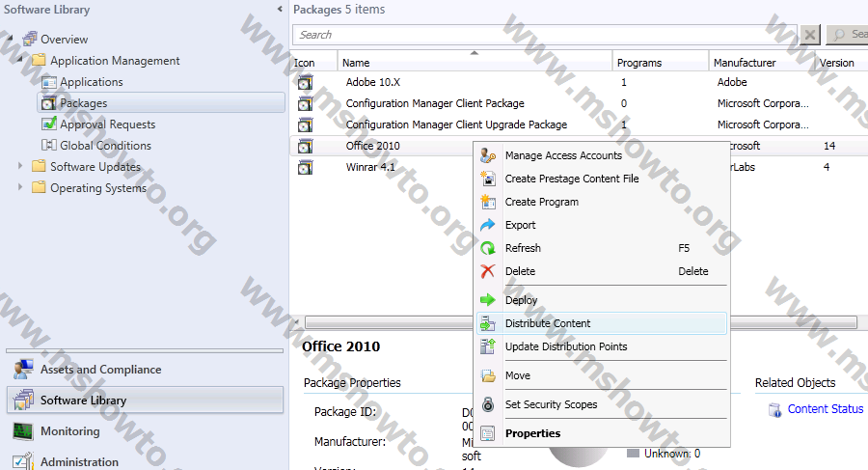Click the Distribute Content icon
Screen dimensions: 868x470
(488, 323)
